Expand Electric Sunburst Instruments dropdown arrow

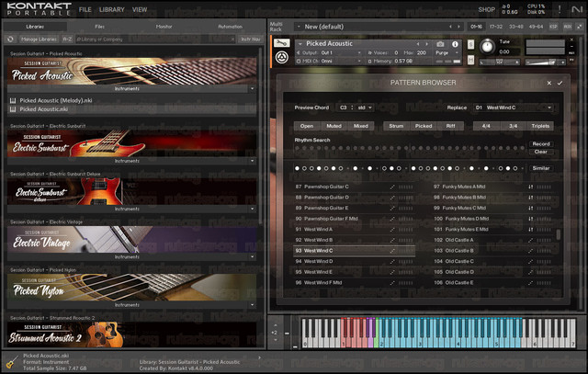[252, 161]
